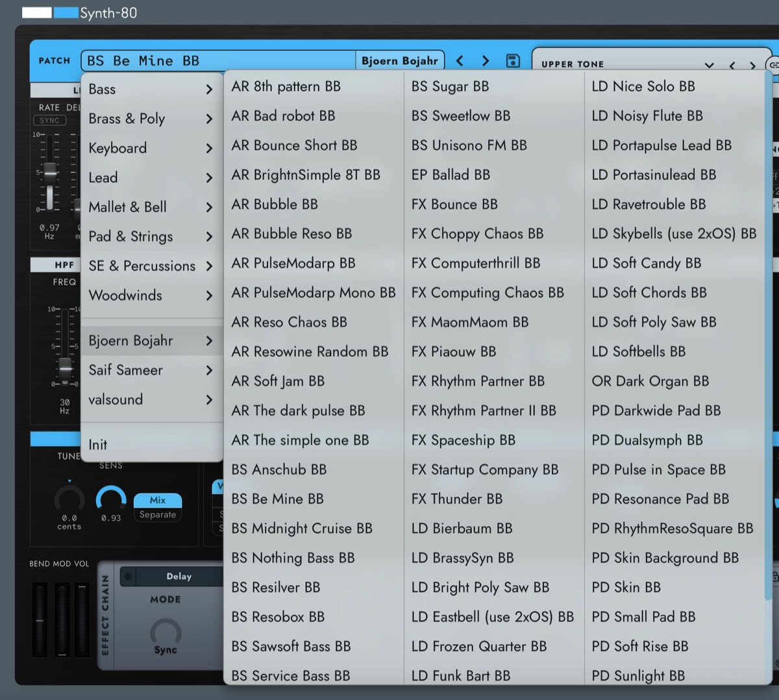The width and height of the screenshot is (779, 700).
Task: Select AR Bubble Reso BB
Action: (x=314, y=234)
